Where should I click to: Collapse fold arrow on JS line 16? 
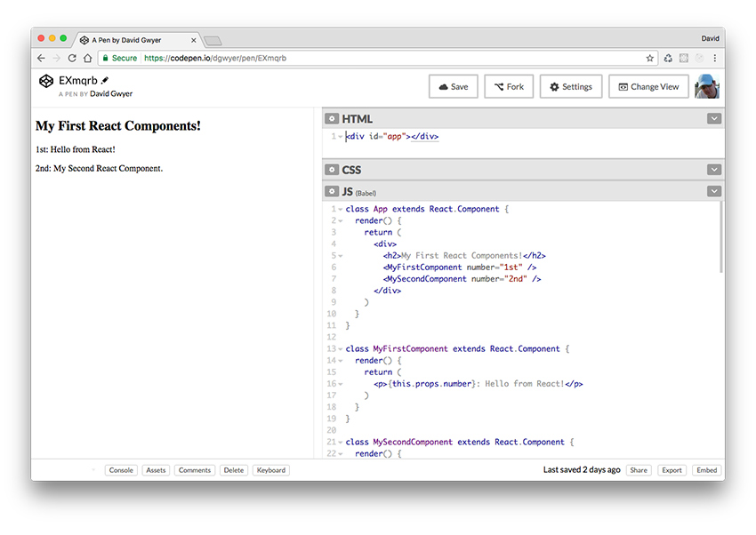pos(341,384)
